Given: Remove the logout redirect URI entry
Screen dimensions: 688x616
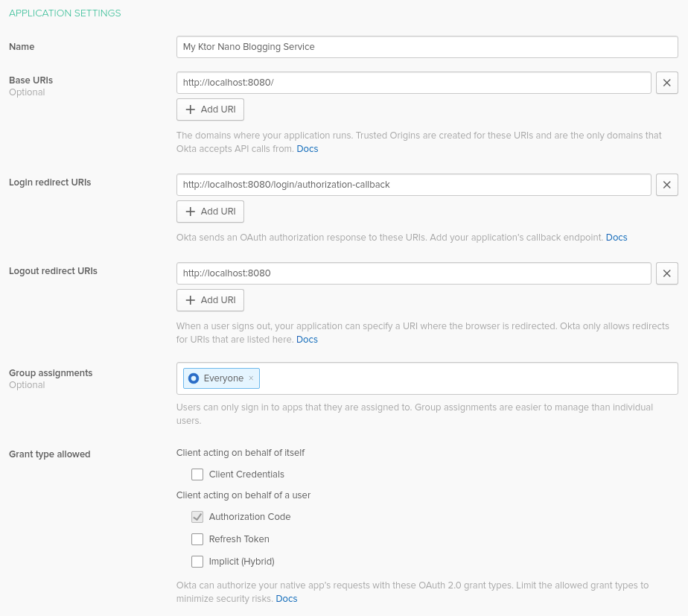Looking at the screenshot, I should (x=666, y=273).
